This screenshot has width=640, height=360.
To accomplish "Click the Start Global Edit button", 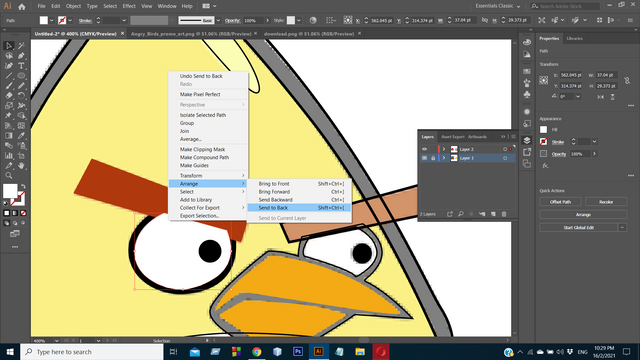I will [578, 227].
